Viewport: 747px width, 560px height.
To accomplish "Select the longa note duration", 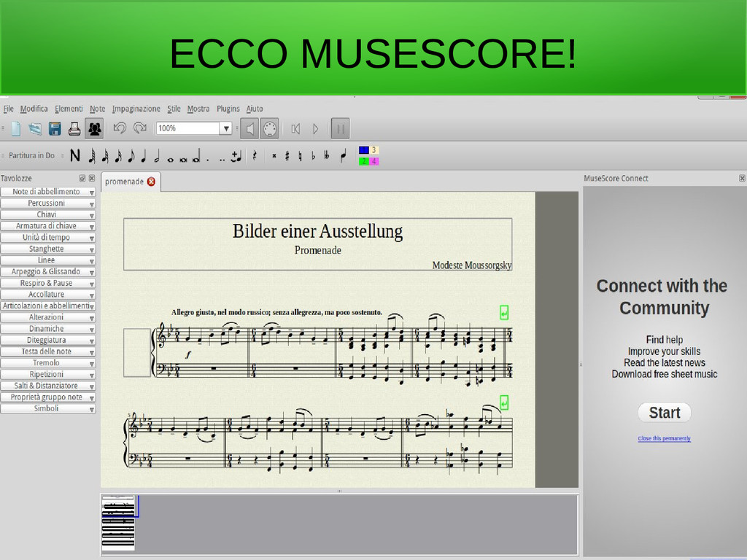I will pos(196,157).
